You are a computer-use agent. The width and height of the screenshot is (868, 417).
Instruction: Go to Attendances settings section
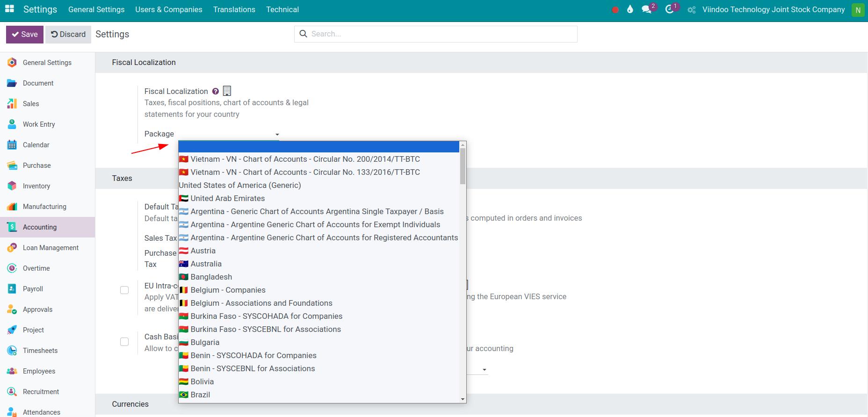click(47, 411)
